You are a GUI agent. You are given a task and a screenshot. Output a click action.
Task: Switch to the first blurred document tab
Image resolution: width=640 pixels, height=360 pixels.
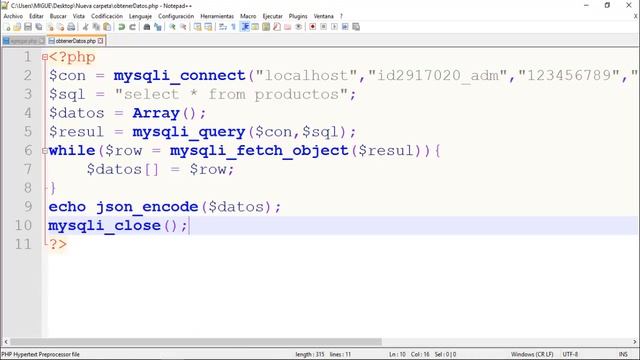pos(24,41)
